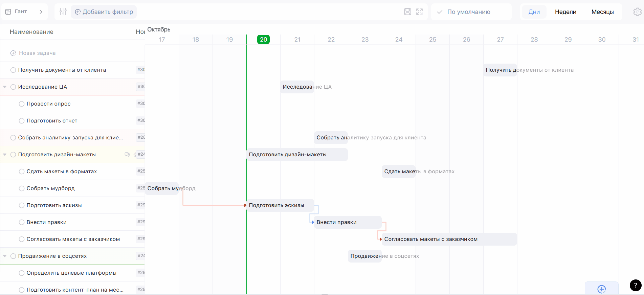Open comments icon on Подготовить дизайн-макеты row
The image size is (644, 295).
click(127, 155)
